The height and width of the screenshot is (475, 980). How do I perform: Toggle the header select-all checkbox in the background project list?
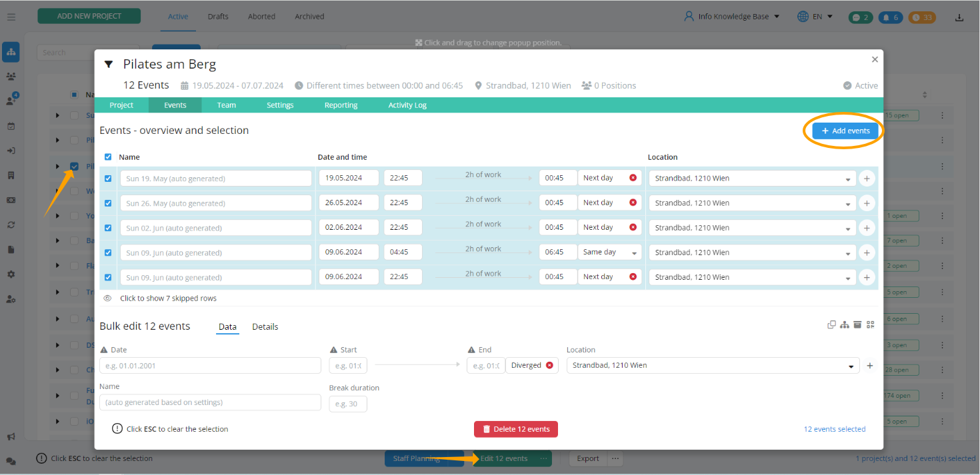click(74, 95)
